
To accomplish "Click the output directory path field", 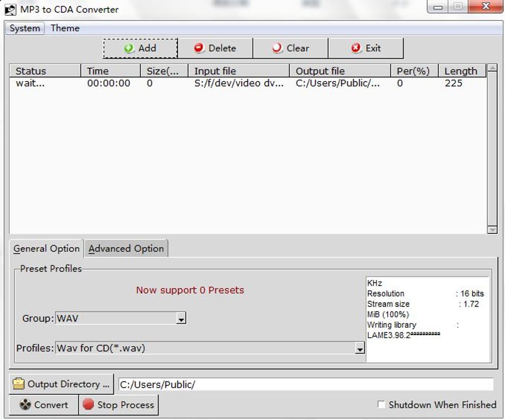I will (305, 384).
